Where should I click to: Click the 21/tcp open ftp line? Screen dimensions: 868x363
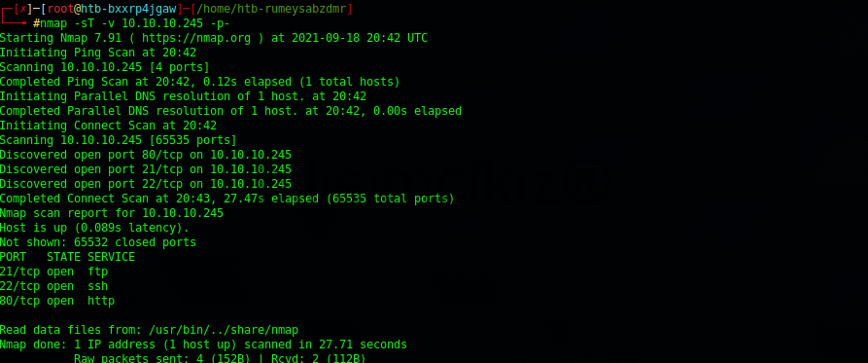[53, 272]
